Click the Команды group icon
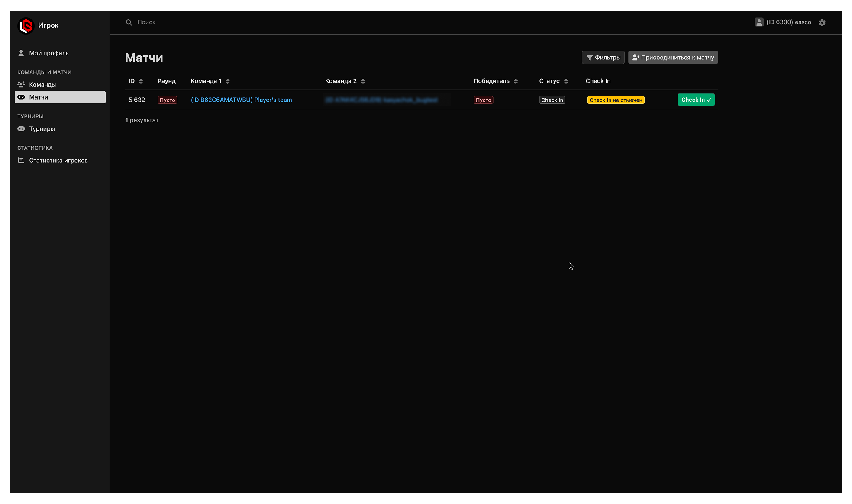 coord(21,84)
